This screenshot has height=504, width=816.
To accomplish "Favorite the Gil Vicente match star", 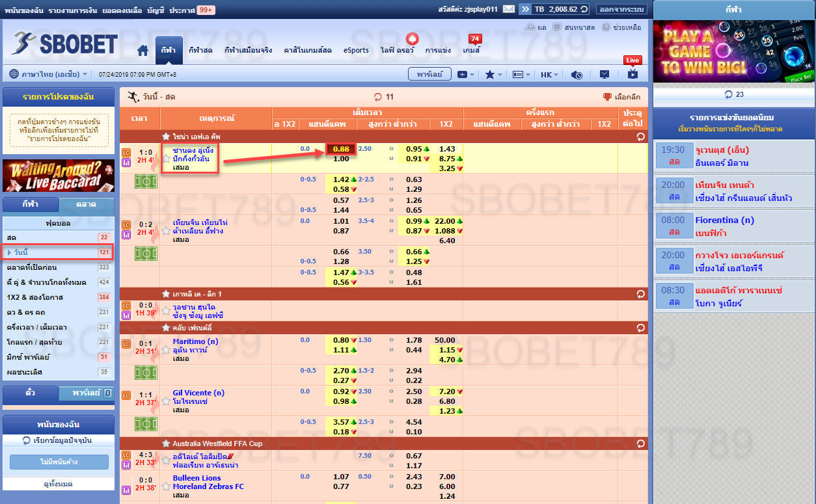I will point(167,401).
